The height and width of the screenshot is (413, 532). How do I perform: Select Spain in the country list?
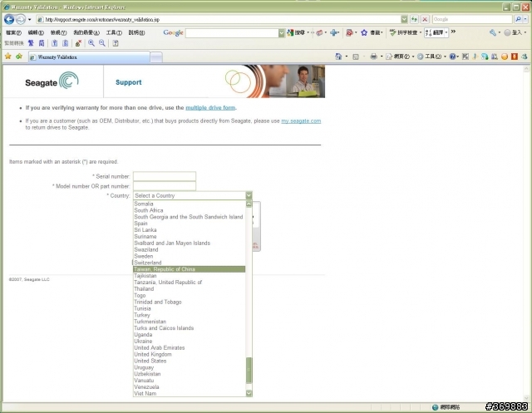pyautogui.click(x=189, y=224)
